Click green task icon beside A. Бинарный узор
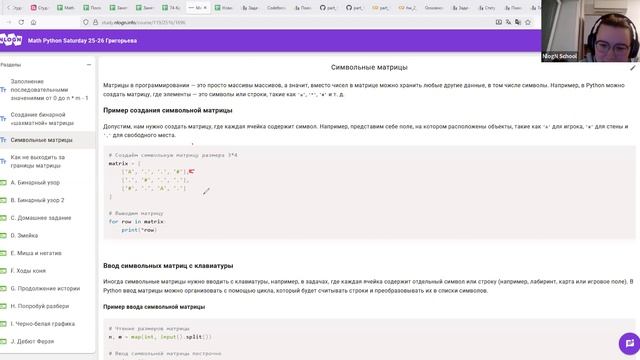The height and width of the screenshot is (360, 640). pyautogui.click(x=3, y=182)
